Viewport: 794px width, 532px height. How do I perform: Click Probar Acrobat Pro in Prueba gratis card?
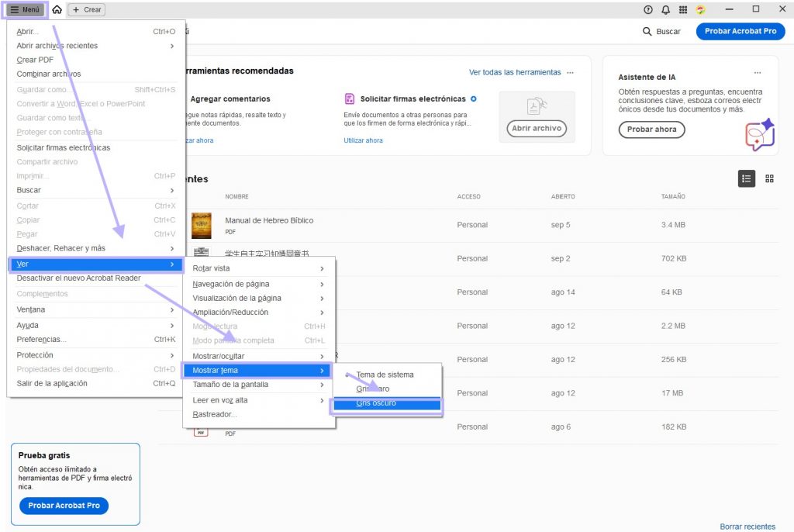point(64,506)
